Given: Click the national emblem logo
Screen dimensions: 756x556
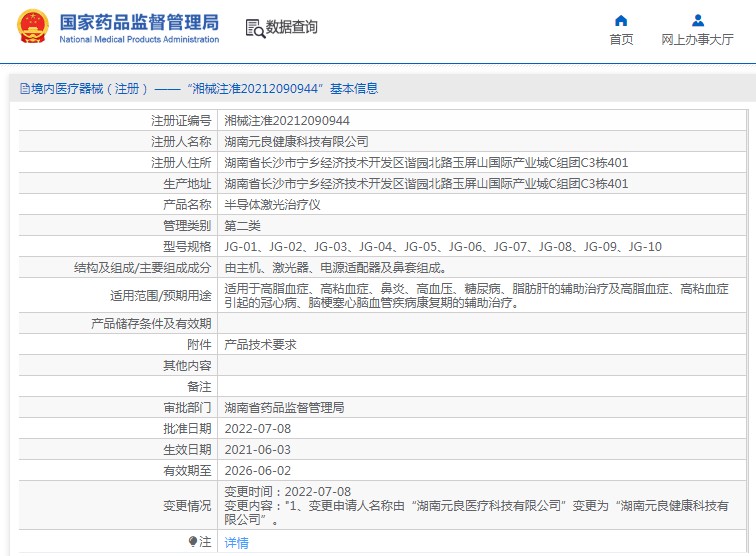Looking at the screenshot, I should pos(33,27).
